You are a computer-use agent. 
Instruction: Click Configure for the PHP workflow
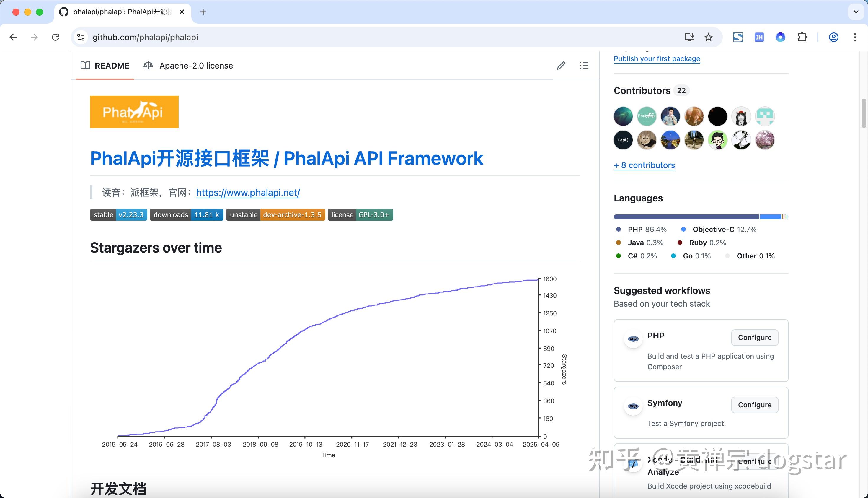coord(755,337)
